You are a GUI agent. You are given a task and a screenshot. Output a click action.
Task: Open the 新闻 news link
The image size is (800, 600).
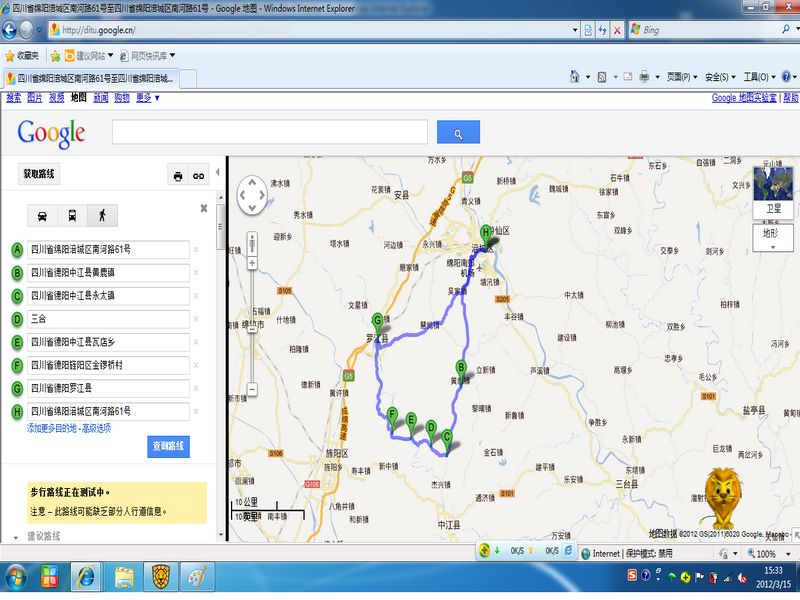[x=101, y=98]
